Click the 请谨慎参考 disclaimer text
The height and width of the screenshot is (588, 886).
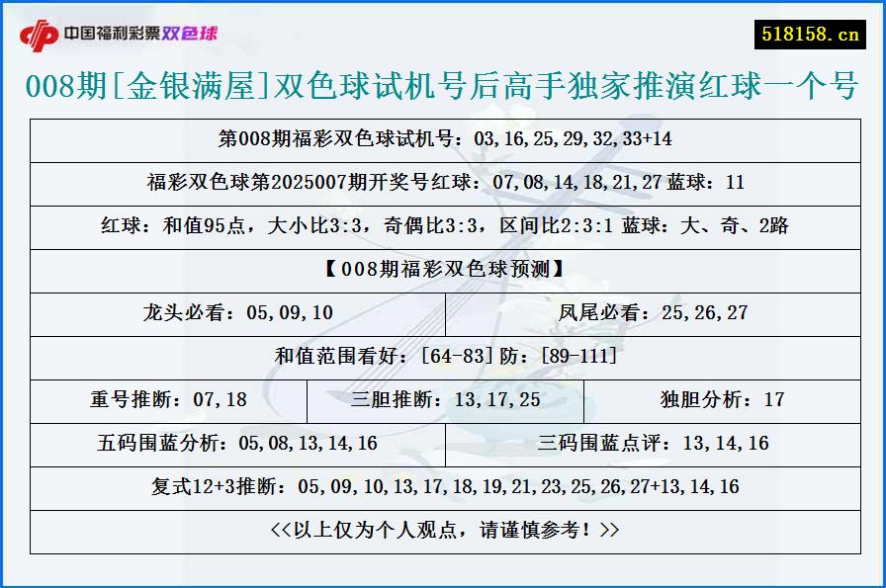click(443, 529)
